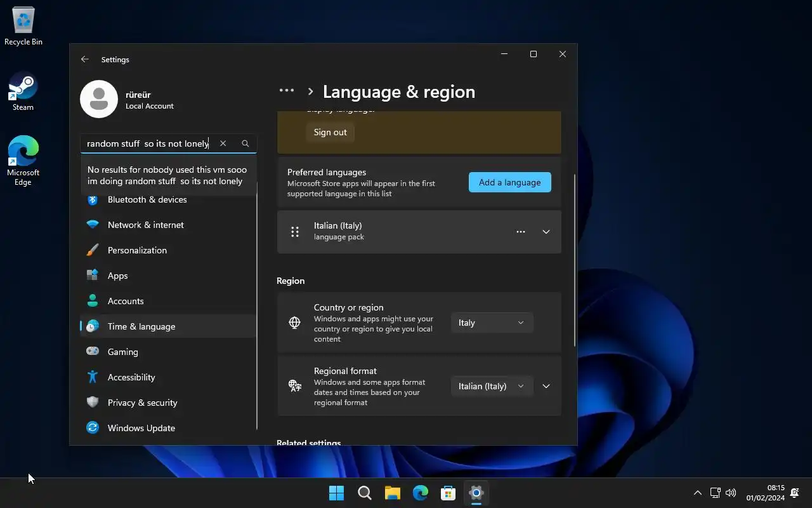The width and height of the screenshot is (812, 508).
Task: Click the Bluetooth icon in sidebar
Action: click(x=93, y=199)
